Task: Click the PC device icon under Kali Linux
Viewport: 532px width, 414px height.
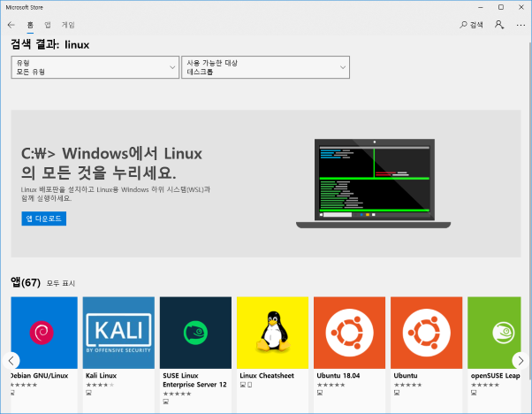Action: [88, 393]
